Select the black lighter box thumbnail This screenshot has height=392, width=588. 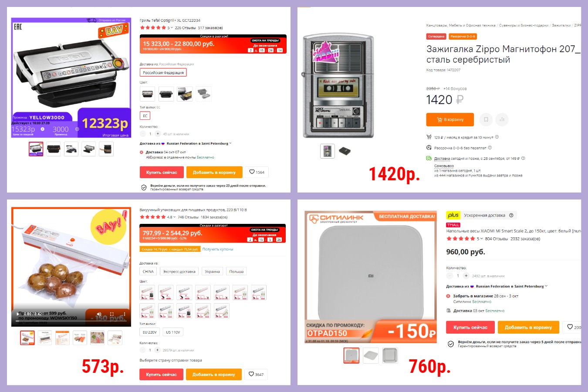point(345,151)
